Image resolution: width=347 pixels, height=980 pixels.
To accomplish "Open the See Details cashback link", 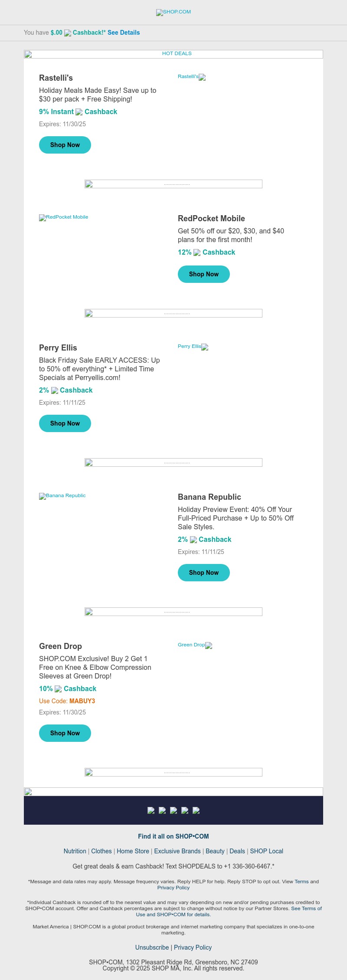I will click(124, 33).
